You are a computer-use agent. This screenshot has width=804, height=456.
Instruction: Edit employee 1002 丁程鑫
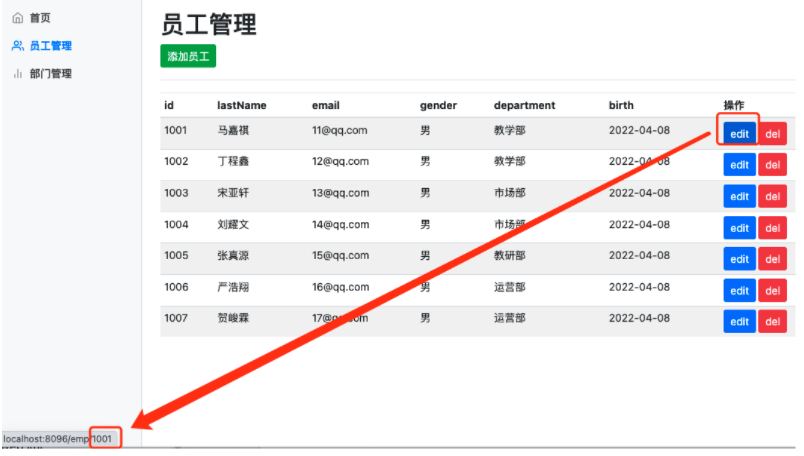(x=739, y=165)
